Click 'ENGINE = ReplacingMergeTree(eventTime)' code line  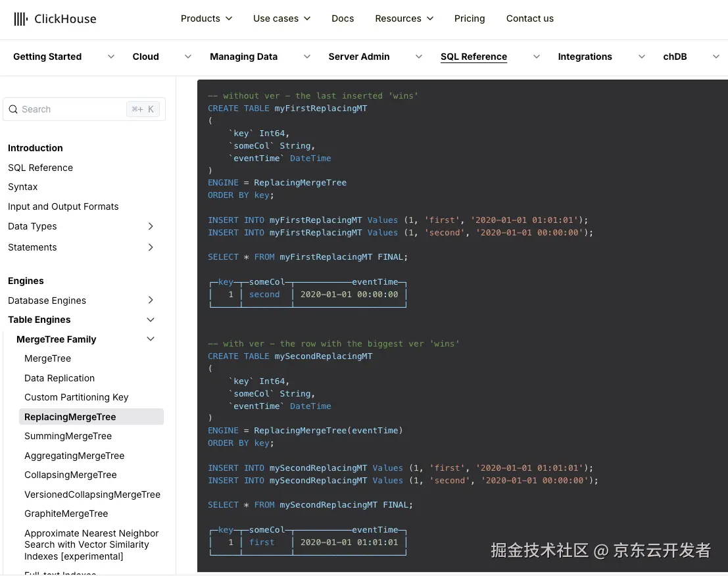[x=305, y=430]
